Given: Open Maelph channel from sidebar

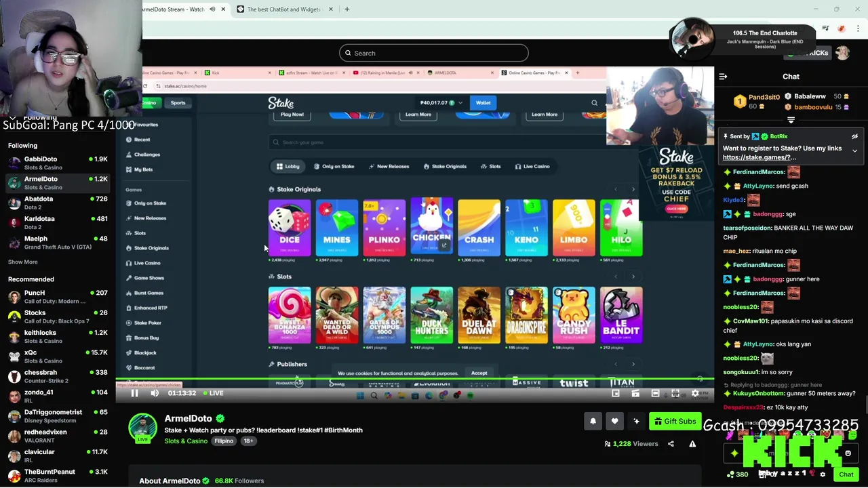Looking at the screenshot, I should (x=58, y=242).
